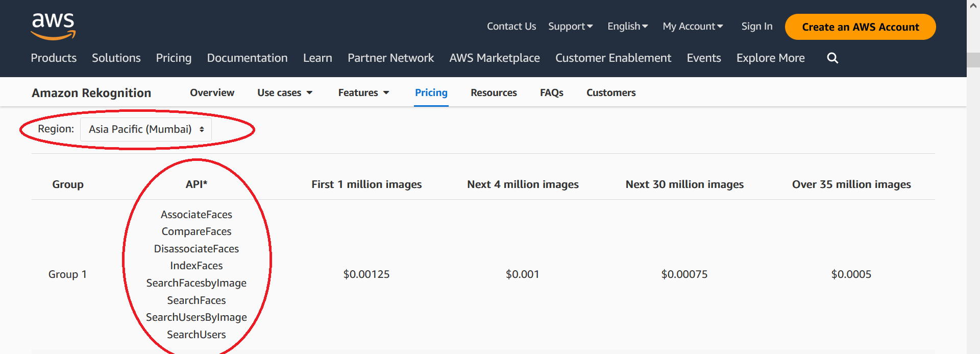Open the FAQs tab
Viewport: 980px width, 354px height.
pyautogui.click(x=551, y=93)
